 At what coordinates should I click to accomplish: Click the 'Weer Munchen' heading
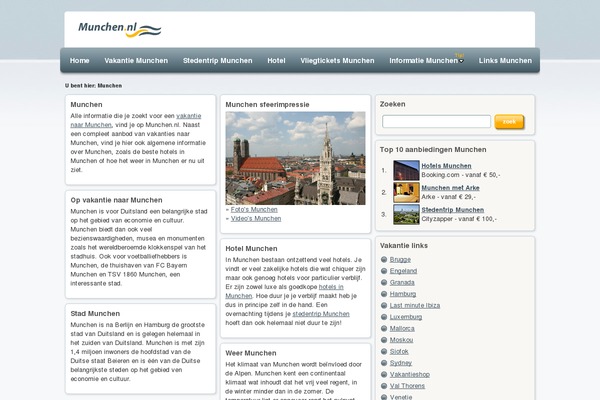point(251,353)
